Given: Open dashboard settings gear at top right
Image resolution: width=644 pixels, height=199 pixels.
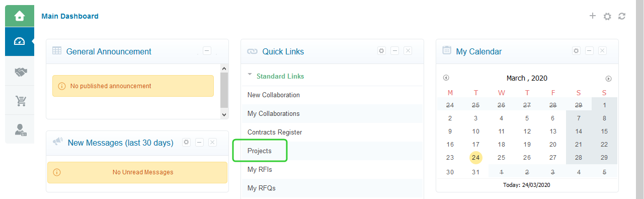Looking at the screenshot, I should [607, 16].
